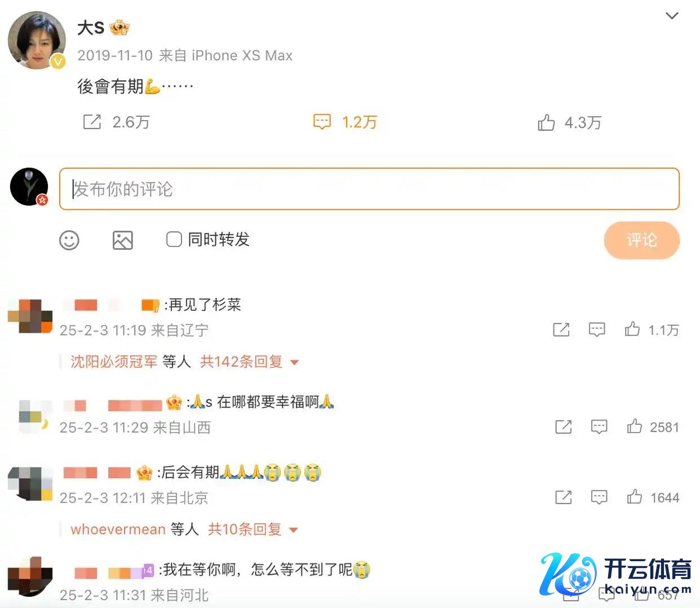The width and height of the screenshot is (700, 608).
Task: Focus the 发布你的评论 input field
Action: click(369, 189)
